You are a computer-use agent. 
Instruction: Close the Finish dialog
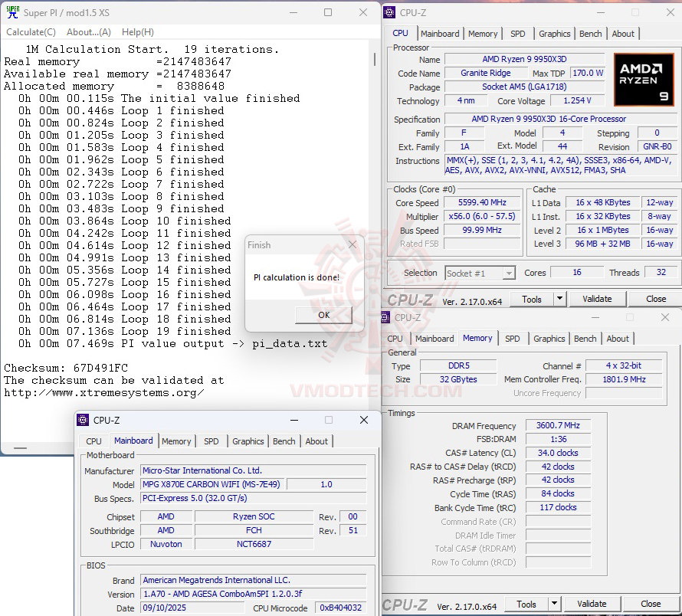352,245
